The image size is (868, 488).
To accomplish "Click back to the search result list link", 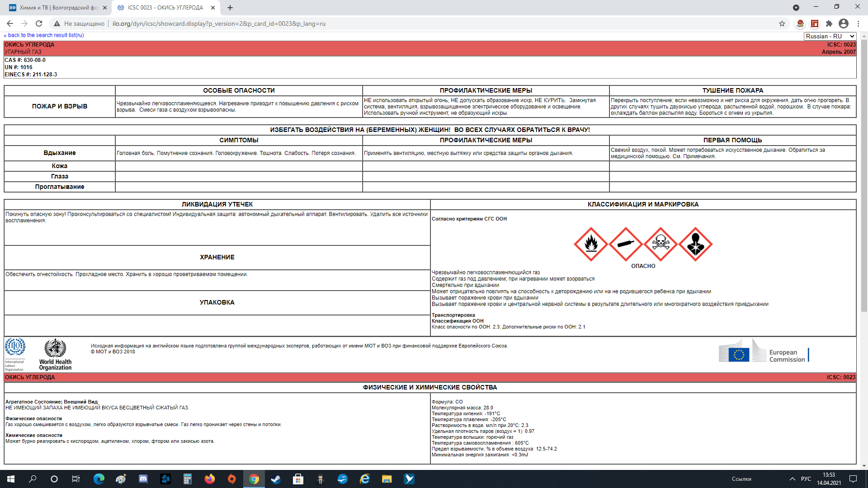I will (x=44, y=35).
